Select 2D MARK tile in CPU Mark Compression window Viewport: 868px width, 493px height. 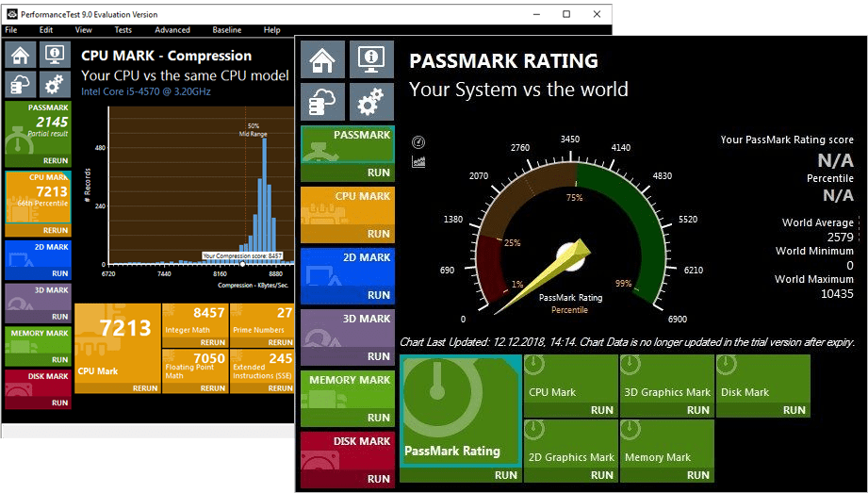pyautogui.click(x=39, y=260)
